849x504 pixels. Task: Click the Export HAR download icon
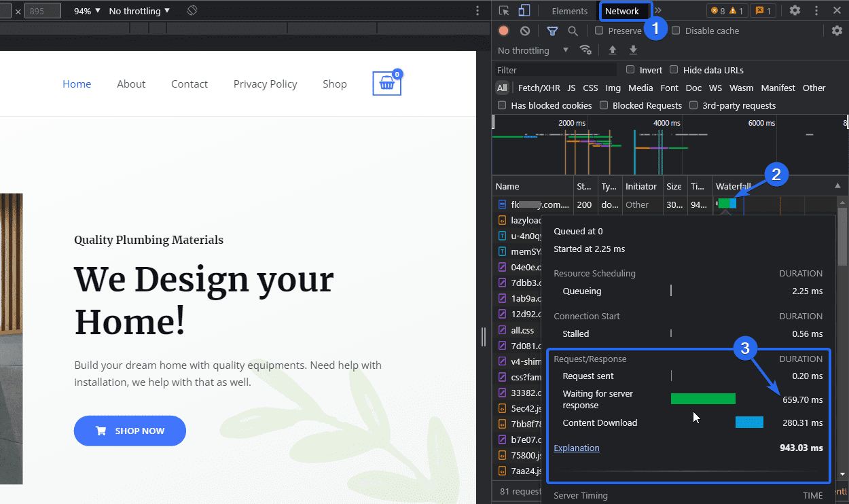[633, 50]
